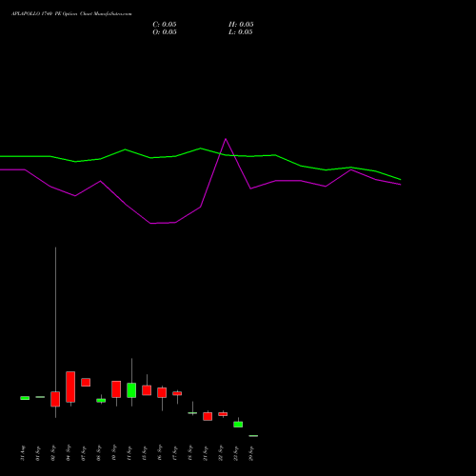Viewport: 476px width, 476px height.
Task: Select the open value O: 0.05
Action: tap(165, 32)
